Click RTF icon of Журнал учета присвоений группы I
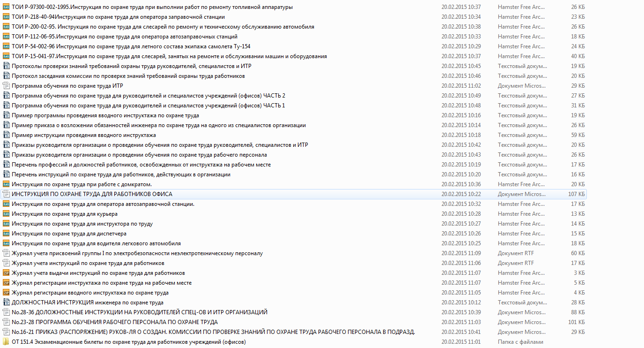Viewport: 644px width, 348px height. (6, 253)
